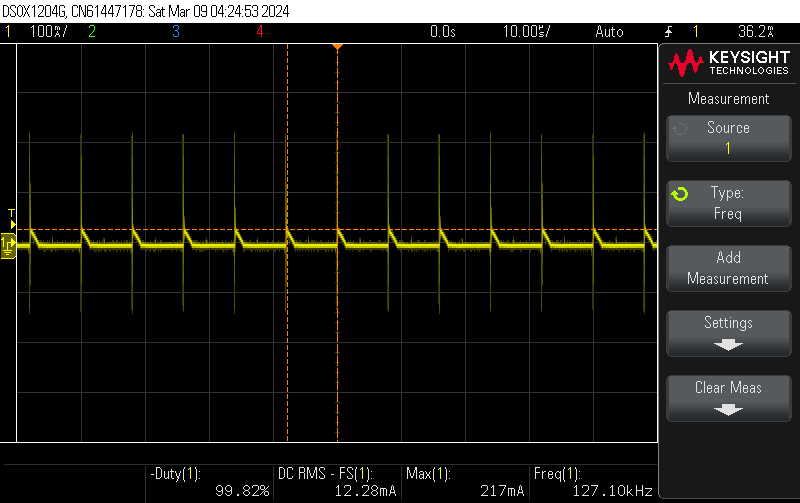This screenshot has width=800, height=503.
Task: Select channel 1 100 mA/div indicator
Action: coord(37,32)
